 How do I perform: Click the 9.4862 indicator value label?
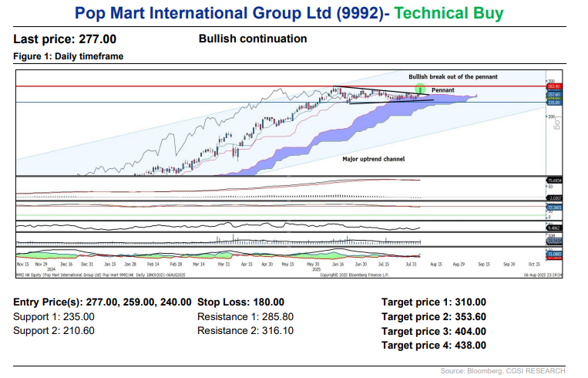click(x=554, y=228)
